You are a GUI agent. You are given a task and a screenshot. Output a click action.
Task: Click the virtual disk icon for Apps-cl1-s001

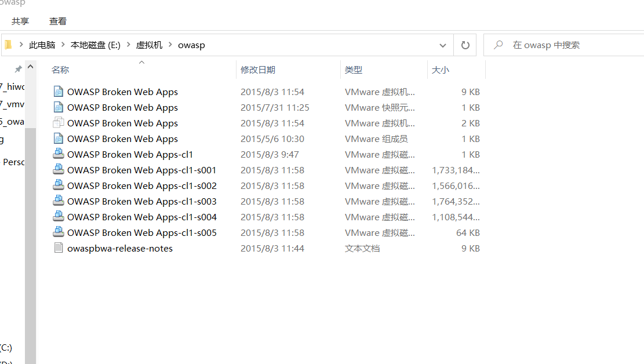[x=59, y=169]
